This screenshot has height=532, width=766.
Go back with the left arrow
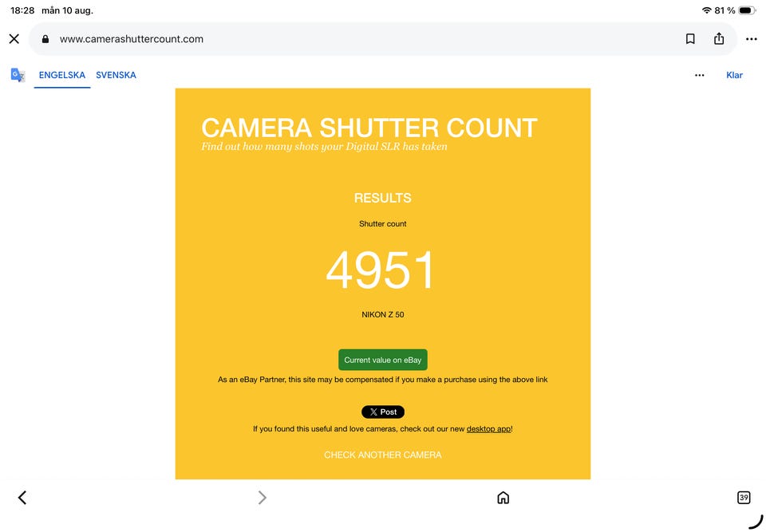click(22, 498)
